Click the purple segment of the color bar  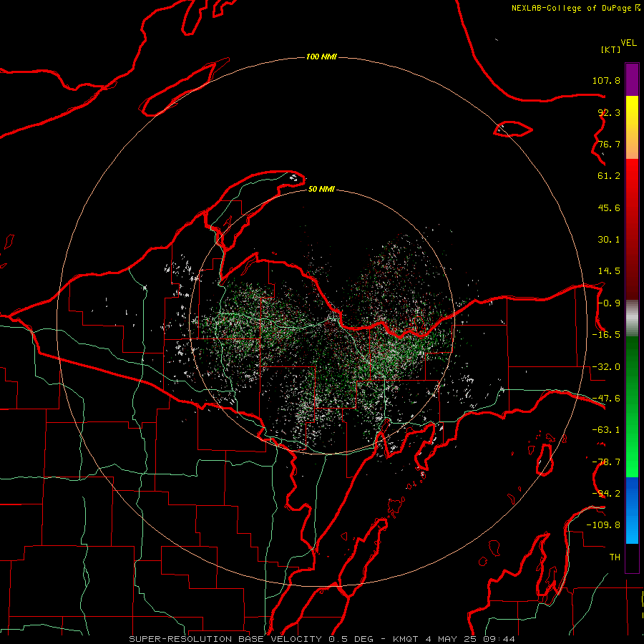632,79
